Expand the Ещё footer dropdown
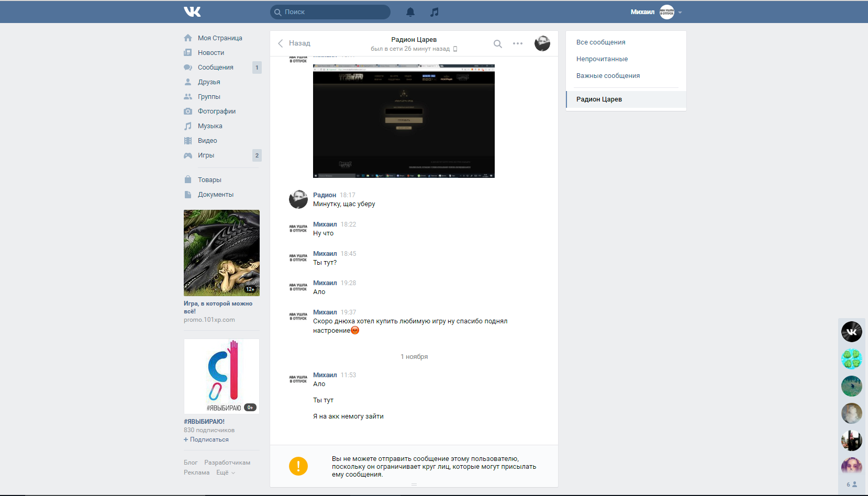This screenshot has height=496, width=868. click(226, 472)
